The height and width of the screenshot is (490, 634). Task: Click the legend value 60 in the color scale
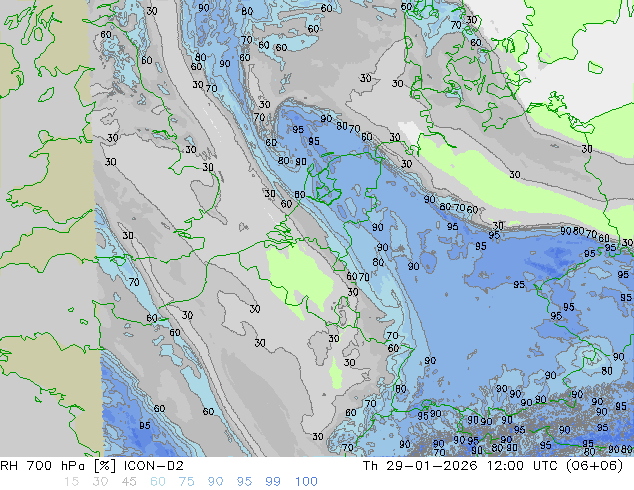coord(158,482)
